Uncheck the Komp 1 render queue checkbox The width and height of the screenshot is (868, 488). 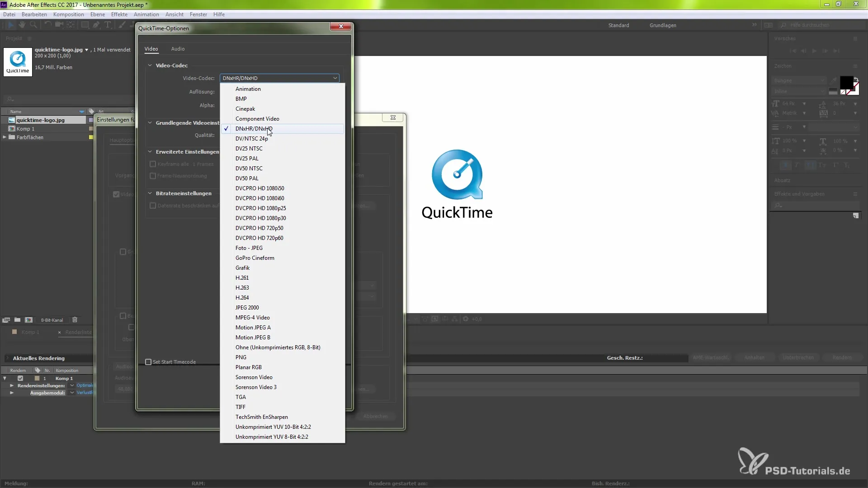pos(20,378)
